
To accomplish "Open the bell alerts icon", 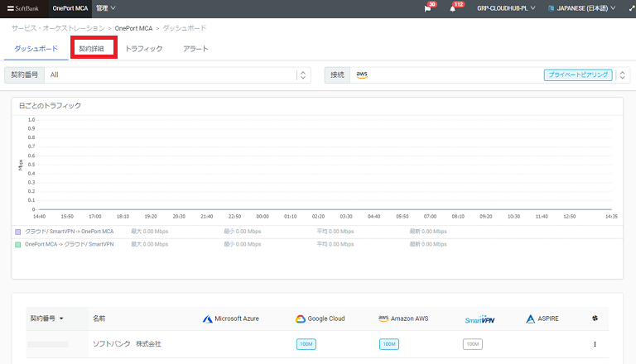I will 453,8.
